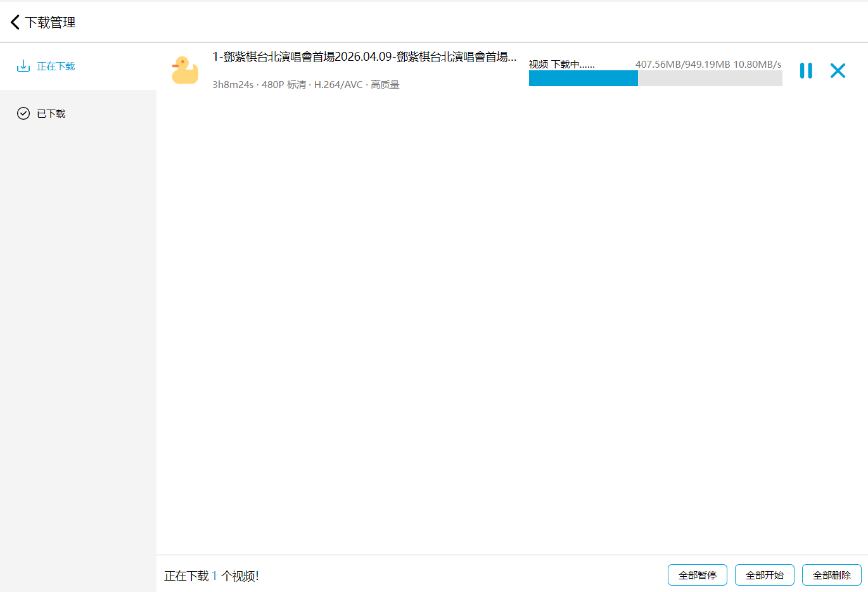Click the 407.56MB/949.19MB download speed text
Image resolution: width=868 pixels, height=592 pixels.
coord(708,64)
